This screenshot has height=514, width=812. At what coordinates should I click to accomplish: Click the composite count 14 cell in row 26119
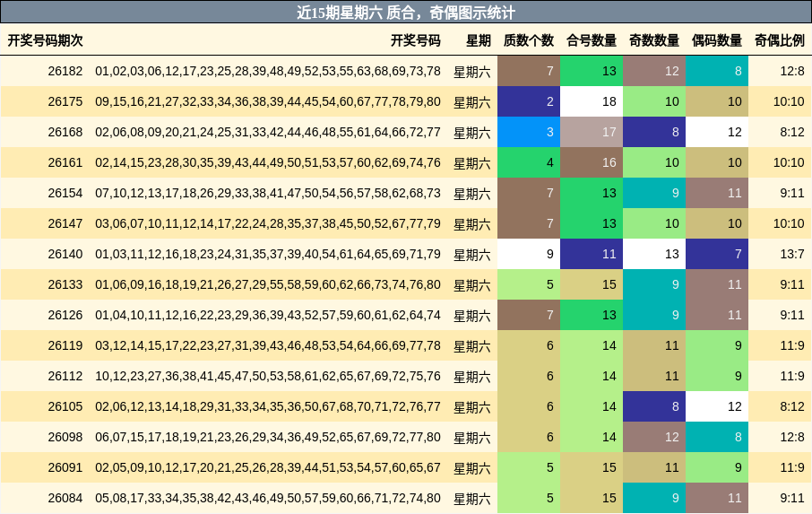point(592,345)
